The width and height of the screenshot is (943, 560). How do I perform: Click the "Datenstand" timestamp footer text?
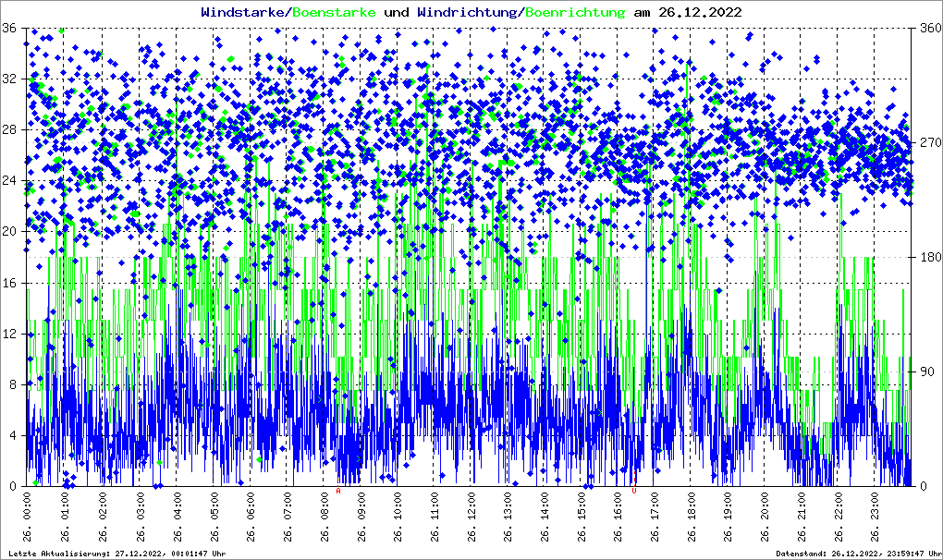coord(858,554)
